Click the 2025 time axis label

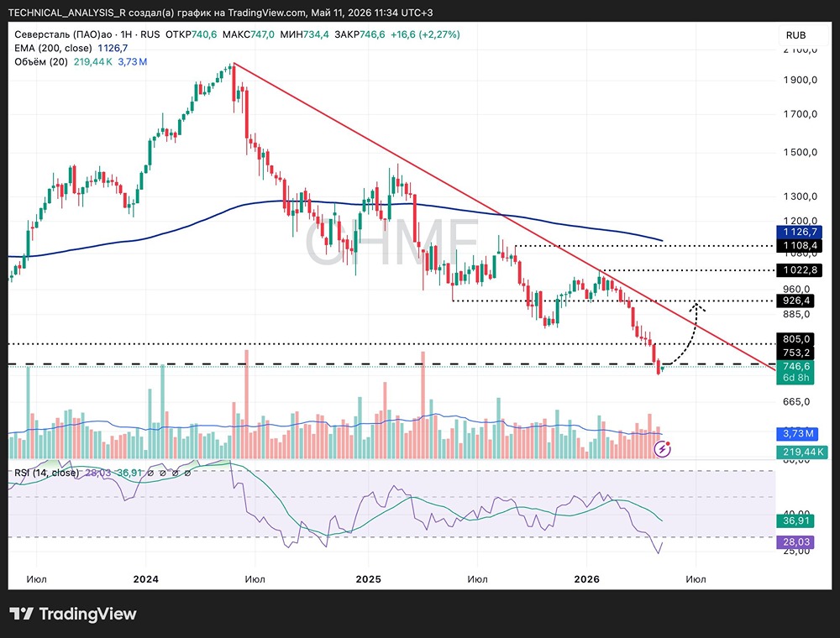pos(369,579)
